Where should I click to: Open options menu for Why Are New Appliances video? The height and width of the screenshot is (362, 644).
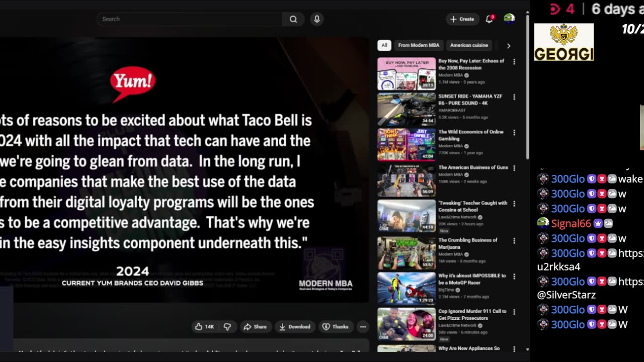pos(514,348)
